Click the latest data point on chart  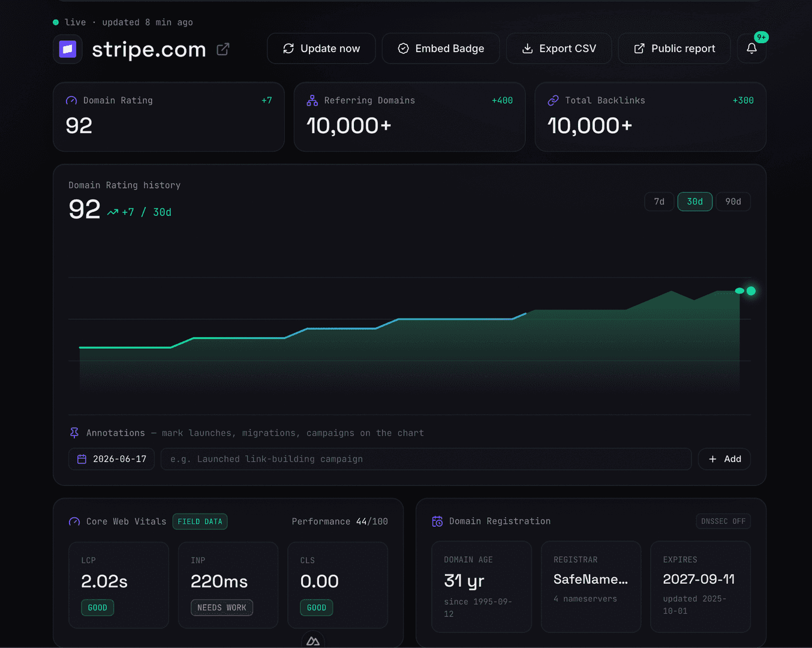751,291
